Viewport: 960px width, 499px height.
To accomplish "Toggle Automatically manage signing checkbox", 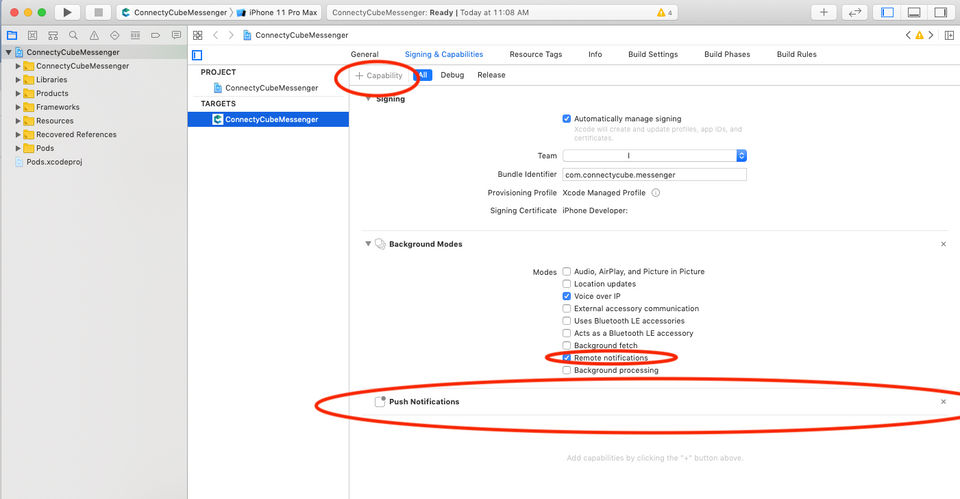I will coord(566,119).
